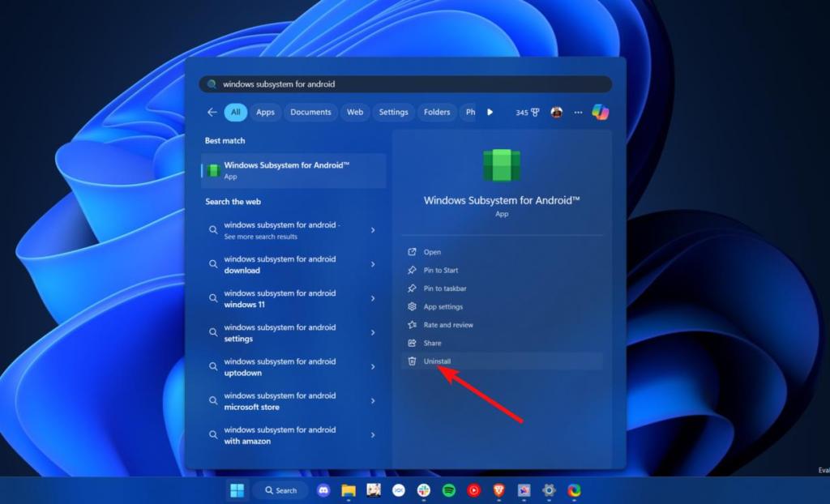The width and height of the screenshot is (830, 504).
Task: Click the gear icon beside App settings
Action: pos(412,306)
